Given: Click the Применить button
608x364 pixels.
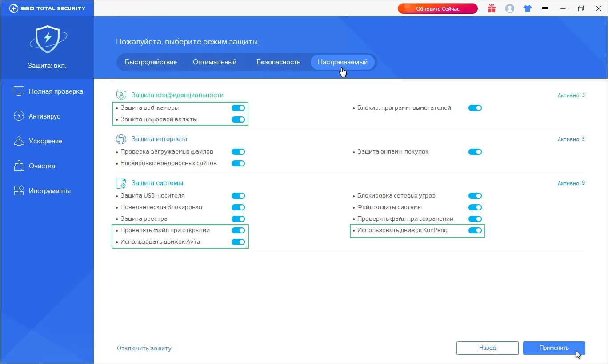Looking at the screenshot, I should click(x=554, y=348).
